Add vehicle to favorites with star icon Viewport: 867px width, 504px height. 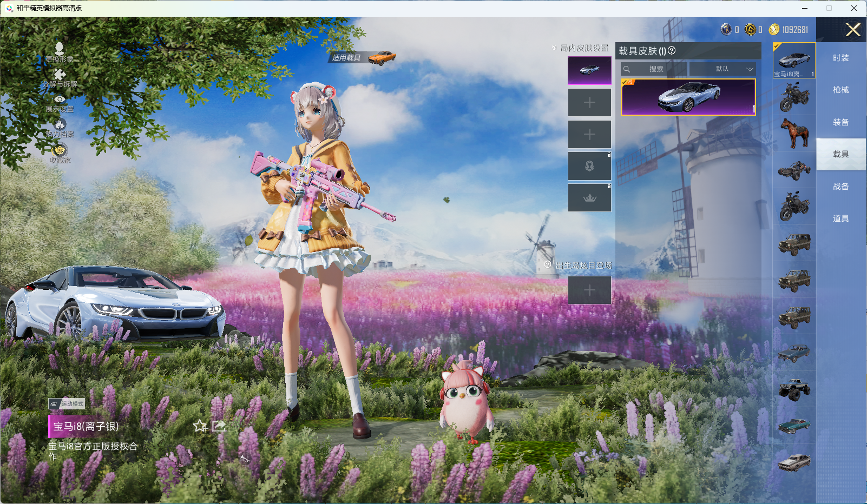click(x=200, y=426)
